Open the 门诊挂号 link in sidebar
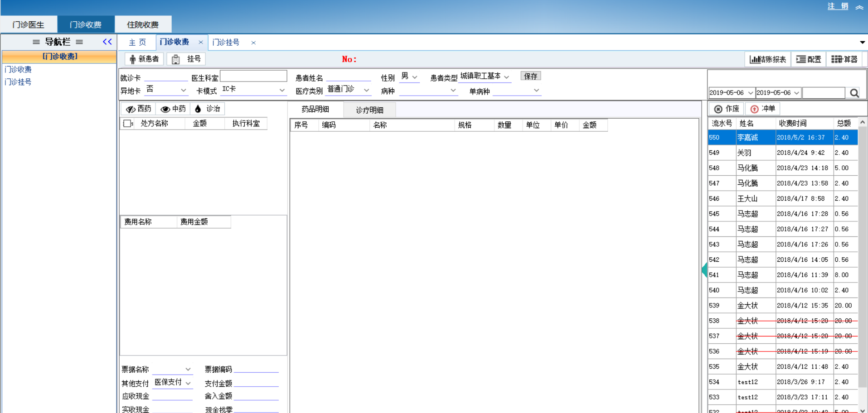Image resolution: width=868 pixels, height=413 pixels. pos(18,82)
